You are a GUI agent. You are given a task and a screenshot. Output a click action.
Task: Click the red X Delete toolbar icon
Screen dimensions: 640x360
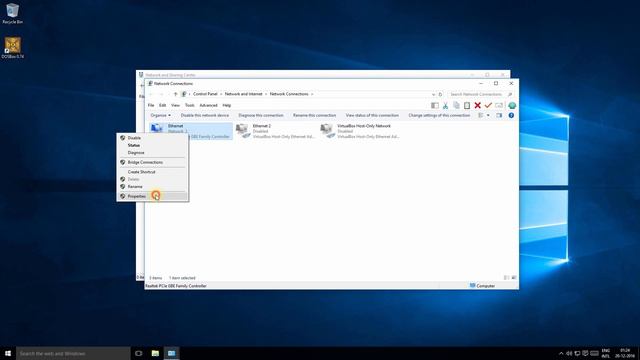click(x=478, y=106)
